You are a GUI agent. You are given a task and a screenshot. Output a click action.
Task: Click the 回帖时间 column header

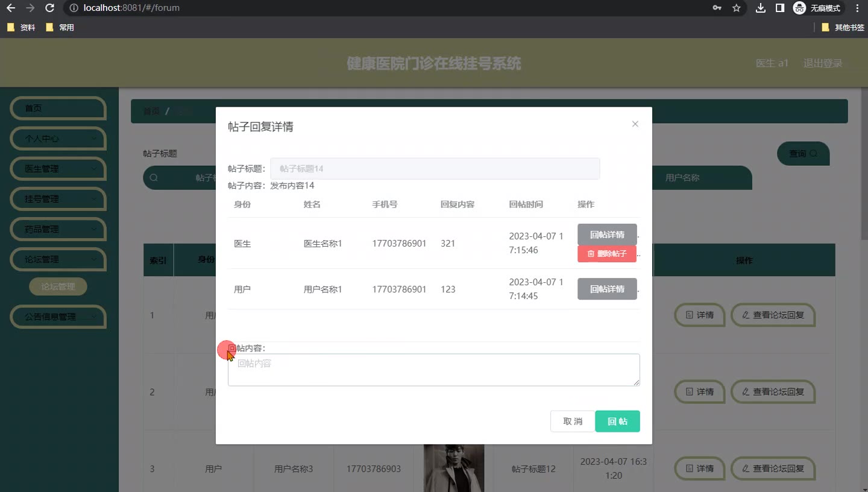(526, 204)
